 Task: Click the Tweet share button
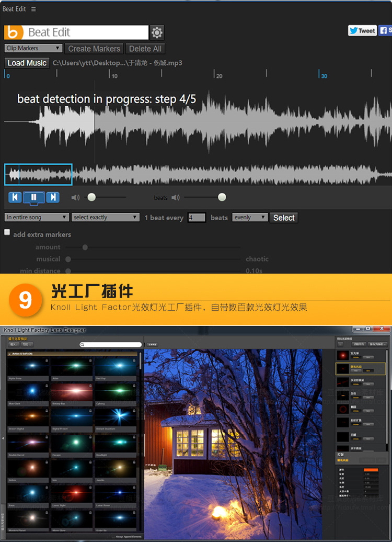tap(362, 30)
